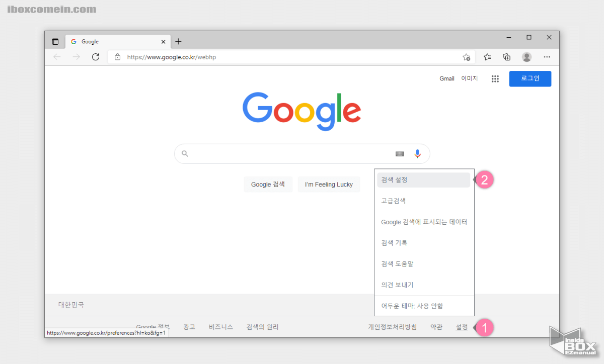
Task: Click the on-screen keyboard icon in search box
Action: pyautogui.click(x=400, y=154)
